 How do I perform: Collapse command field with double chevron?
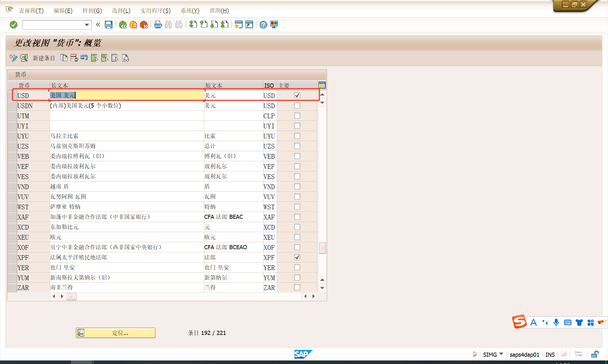click(98, 25)
